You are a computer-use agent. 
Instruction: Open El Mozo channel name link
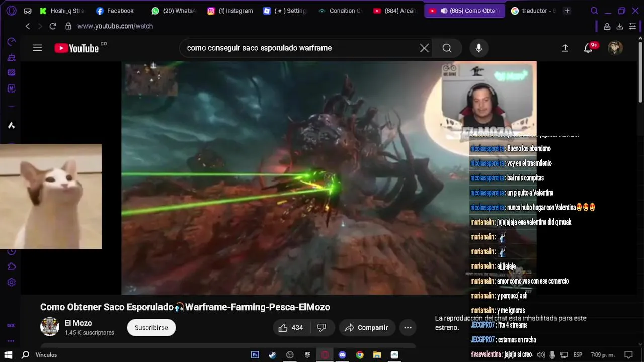click(x=78, y=323)
